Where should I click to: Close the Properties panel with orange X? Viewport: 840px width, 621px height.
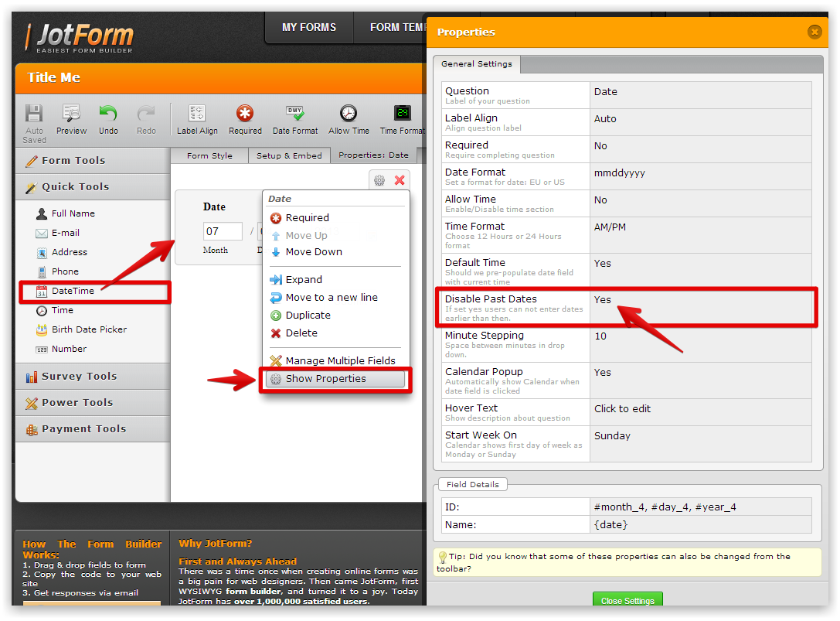pyautogui.click(x=814, y=32)
